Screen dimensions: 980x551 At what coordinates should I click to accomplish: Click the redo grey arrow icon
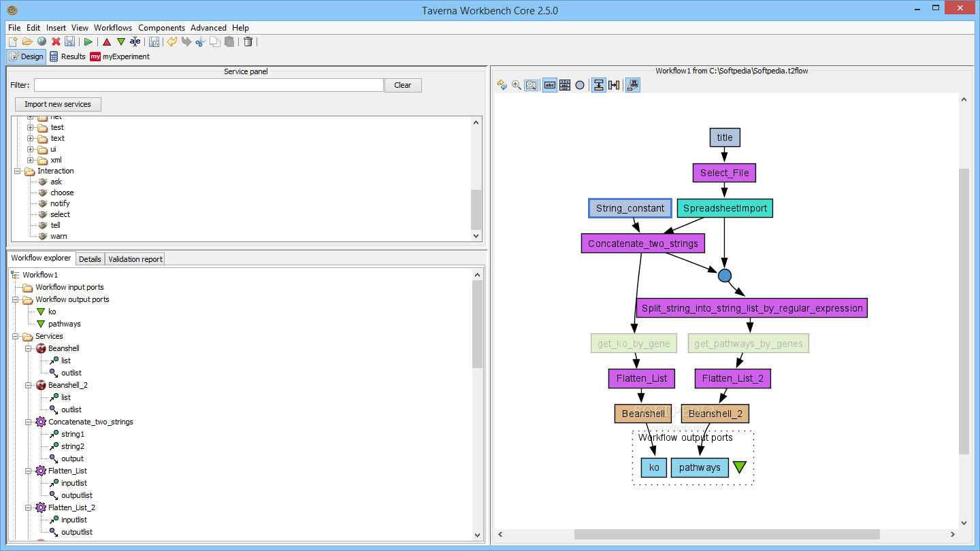coord(186,41)
